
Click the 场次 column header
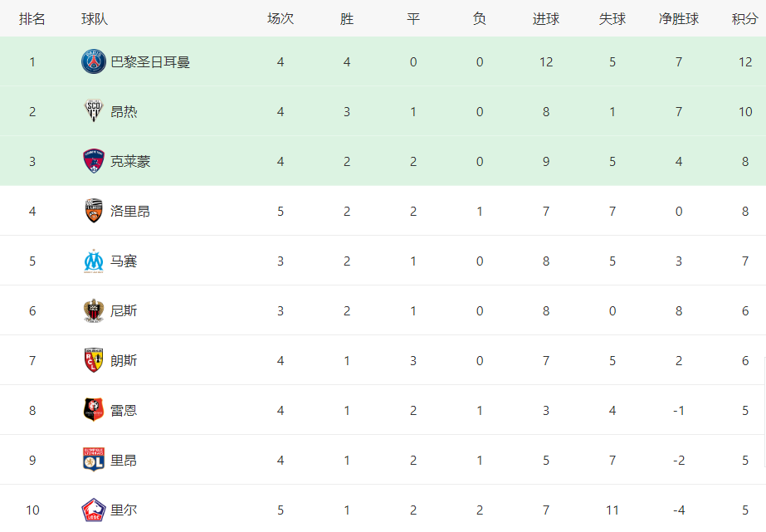point(281,19)
